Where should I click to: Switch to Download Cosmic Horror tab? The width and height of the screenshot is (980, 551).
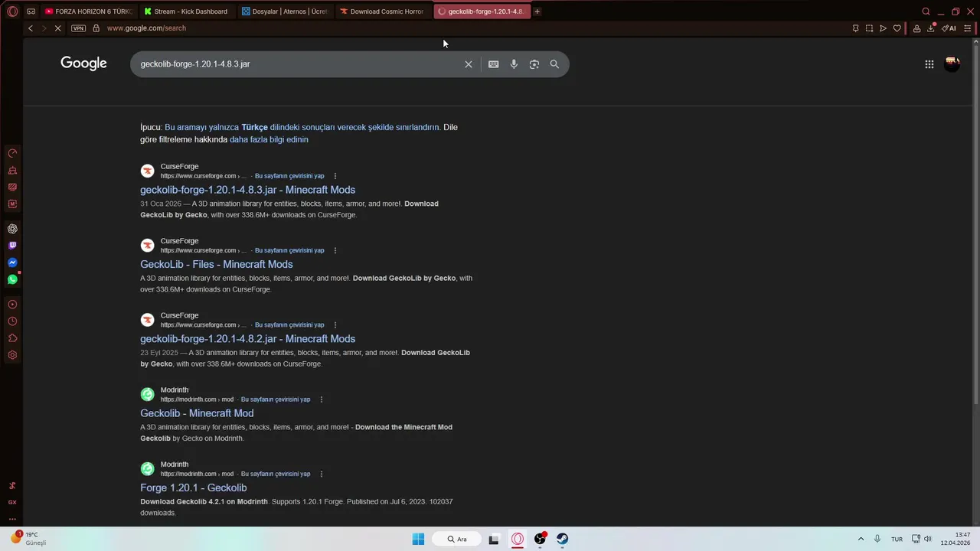(381, 11)
